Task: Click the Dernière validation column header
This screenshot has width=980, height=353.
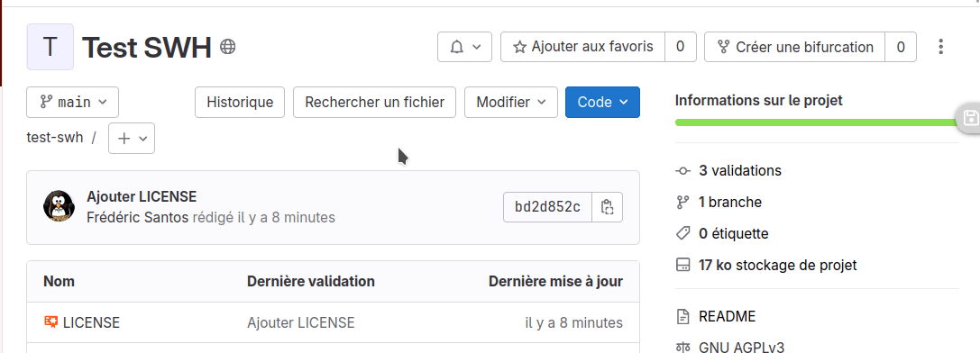Action: click(311, 281)
